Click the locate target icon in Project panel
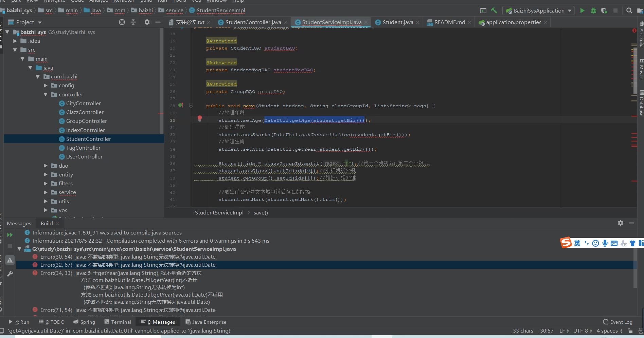The image size is (644, 338). pyautogui.click(x=122, y=22)
